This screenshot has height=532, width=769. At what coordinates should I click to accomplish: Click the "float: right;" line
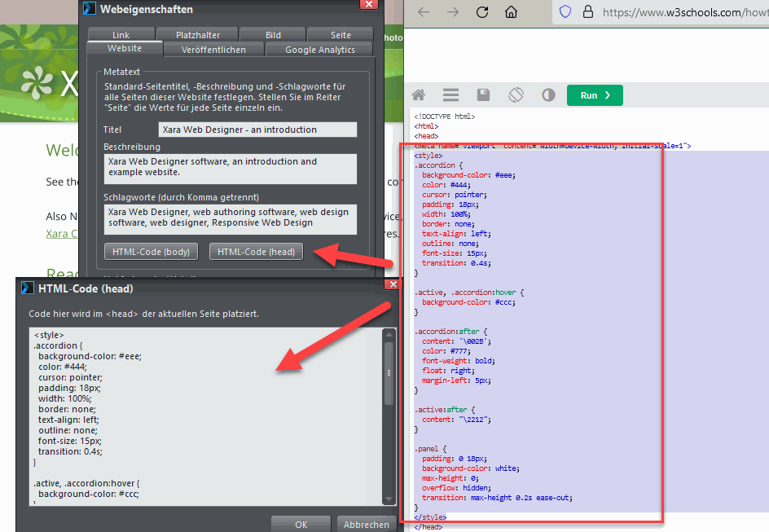[x=448, y=371]
